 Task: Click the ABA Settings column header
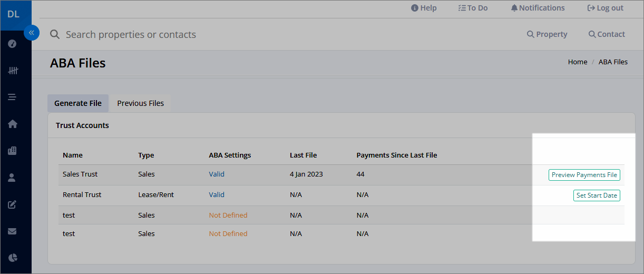pyautogui.click(x=230, y=155)
